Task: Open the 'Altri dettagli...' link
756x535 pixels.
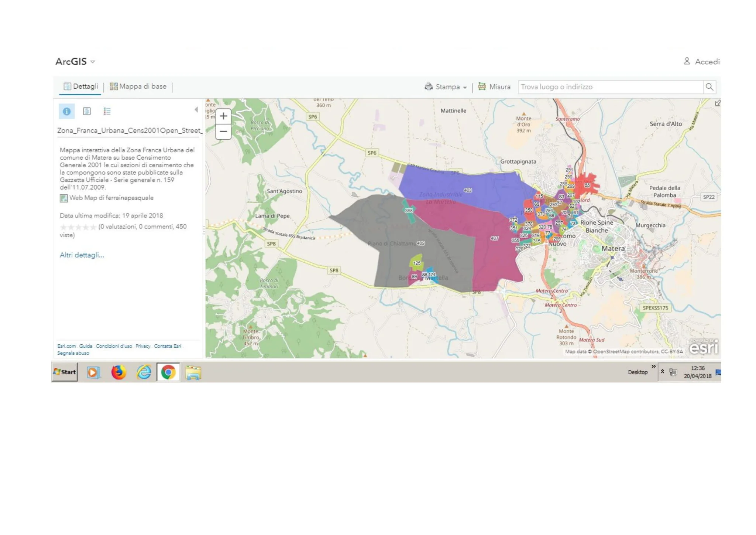Action: [x=82, y=255]
